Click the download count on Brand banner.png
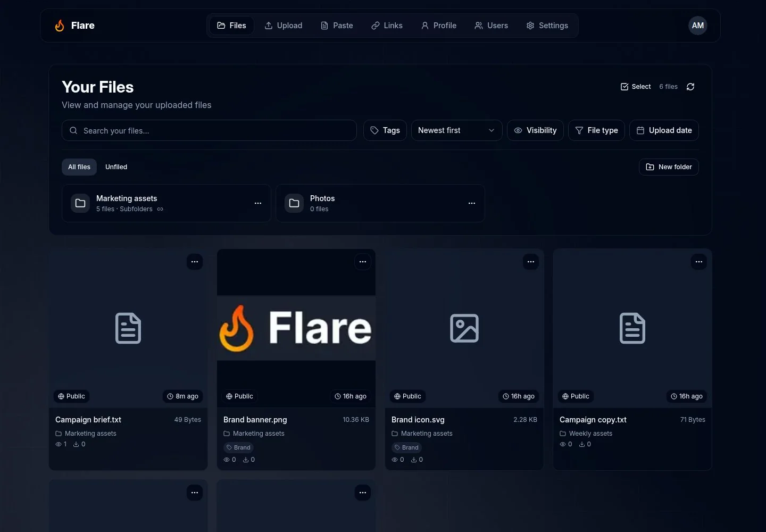This screenshot has height=532, width=766. (249, 460)
